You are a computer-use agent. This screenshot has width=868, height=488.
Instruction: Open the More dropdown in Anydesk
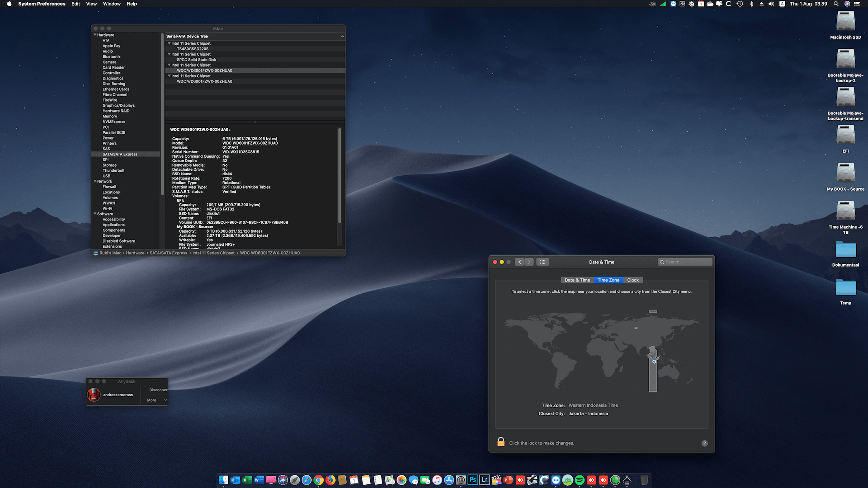click(156, 400)
